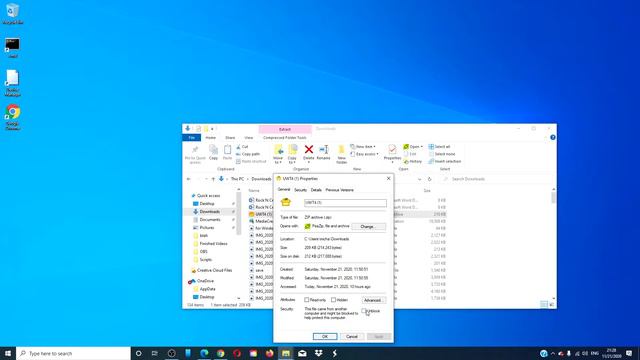
Task: Click the Windows Start button
Action: point(8,353)
